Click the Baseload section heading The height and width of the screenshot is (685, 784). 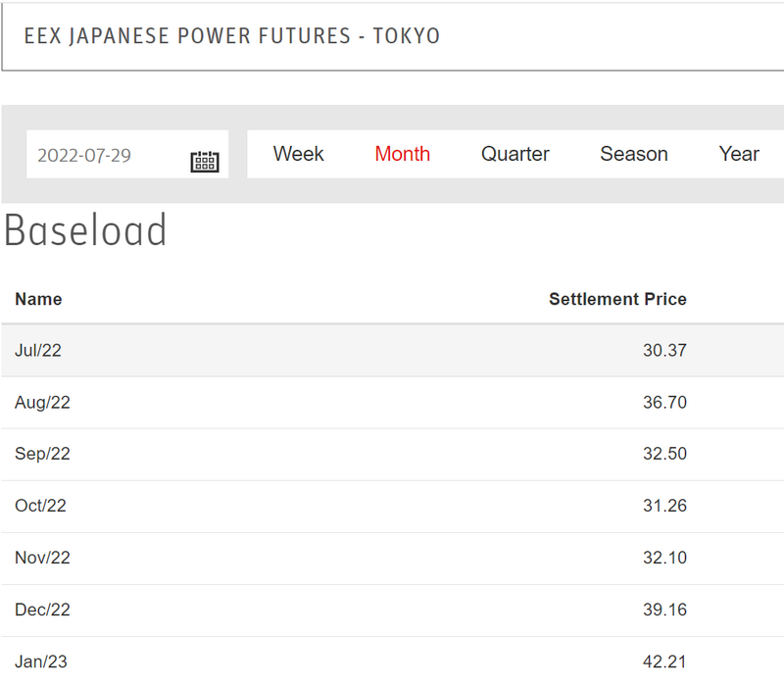(x=85, y=231)
